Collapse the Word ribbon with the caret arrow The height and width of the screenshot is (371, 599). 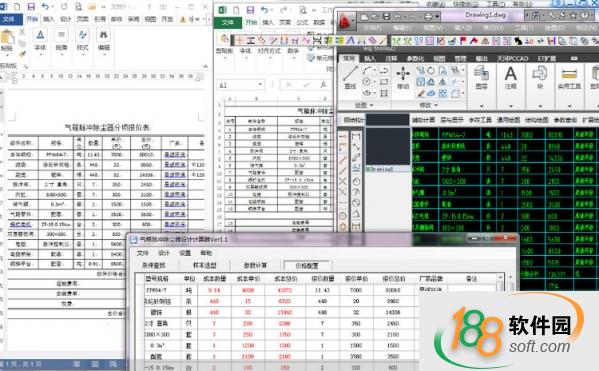(206, 66)
